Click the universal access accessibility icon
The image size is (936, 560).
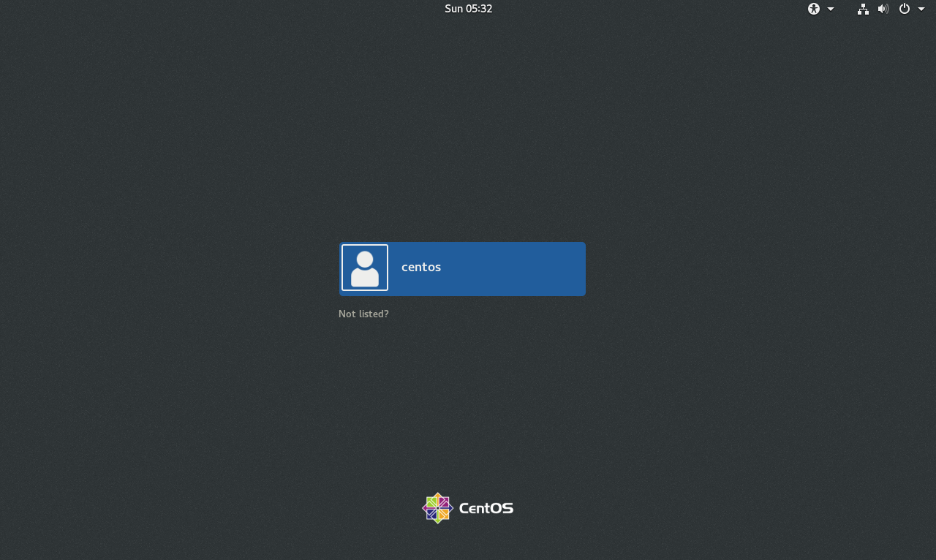pos(812,9)
